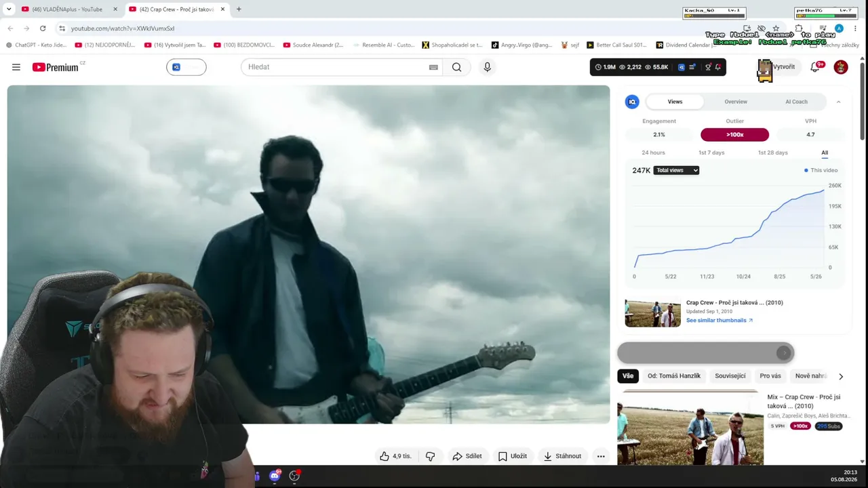Select the Pro vás chip
The height and width of the screenshot is (488, 868).
pyautogui.click(x=770, y=376)
